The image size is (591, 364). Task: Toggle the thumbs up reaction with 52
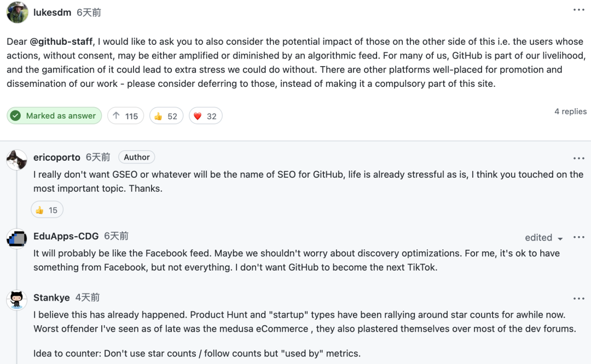pyautogui.click(x=166, y=116)
